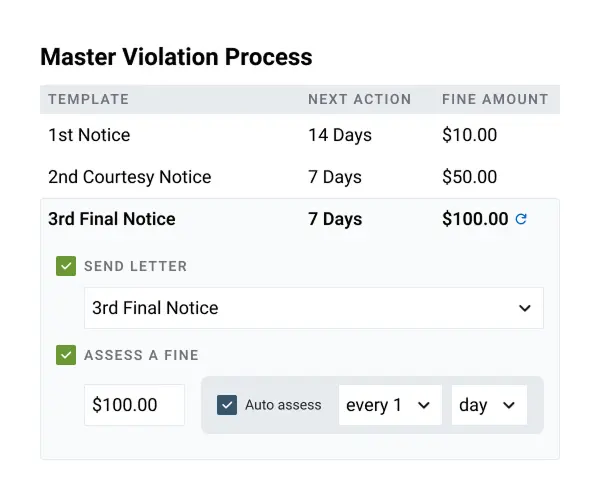Screen dimensions: 600x500
Task: Click the $10.00 fine amount for 1st Notice
Action: click(469, 135)
